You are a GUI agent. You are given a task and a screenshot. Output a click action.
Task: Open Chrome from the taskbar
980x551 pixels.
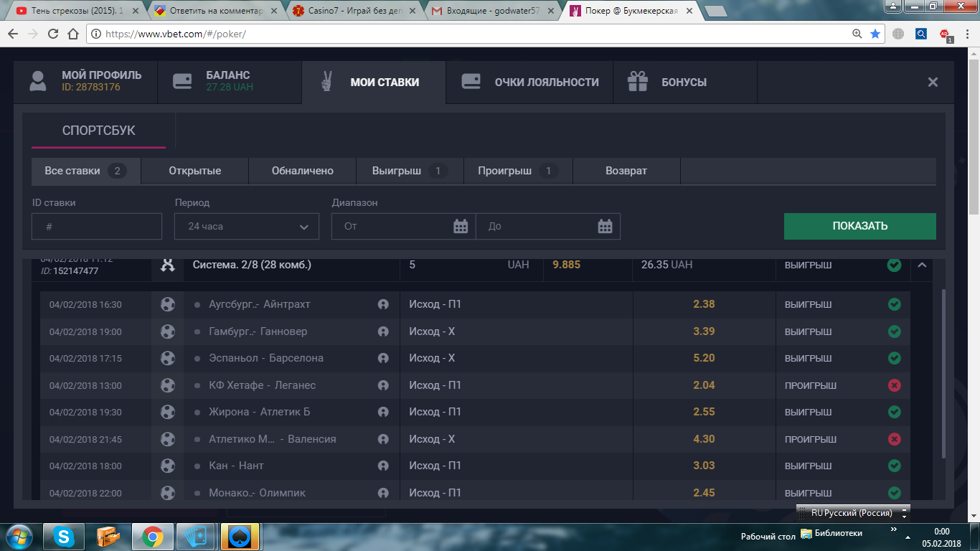151,536
